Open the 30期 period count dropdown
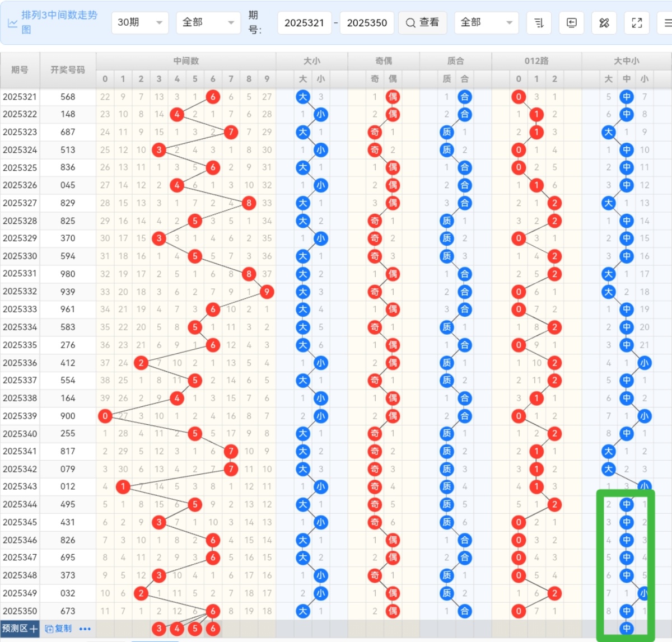Image resolution: width=672 pixels, height=642 pixels. click(140, 23)
